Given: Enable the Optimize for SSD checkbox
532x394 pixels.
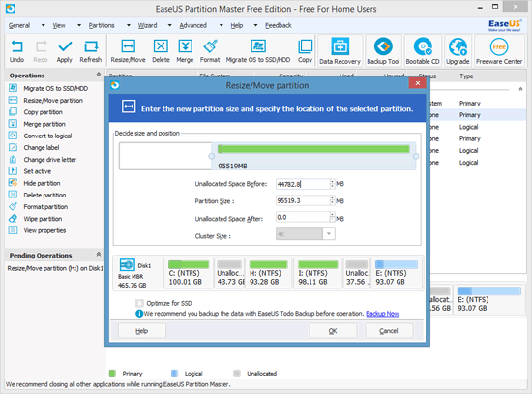Looking at the screenshot, I should [x=139, y=303].
